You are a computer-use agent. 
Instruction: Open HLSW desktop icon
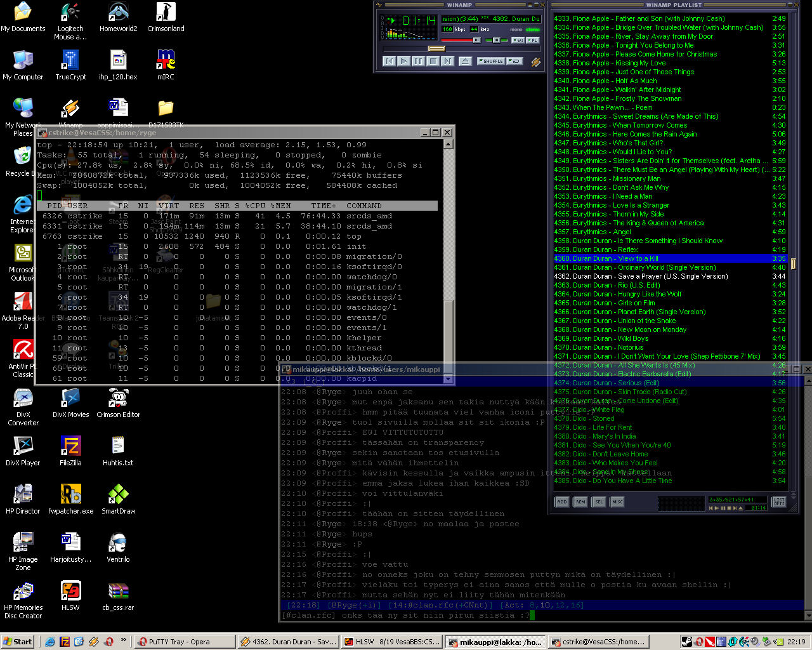click(70, 596)
